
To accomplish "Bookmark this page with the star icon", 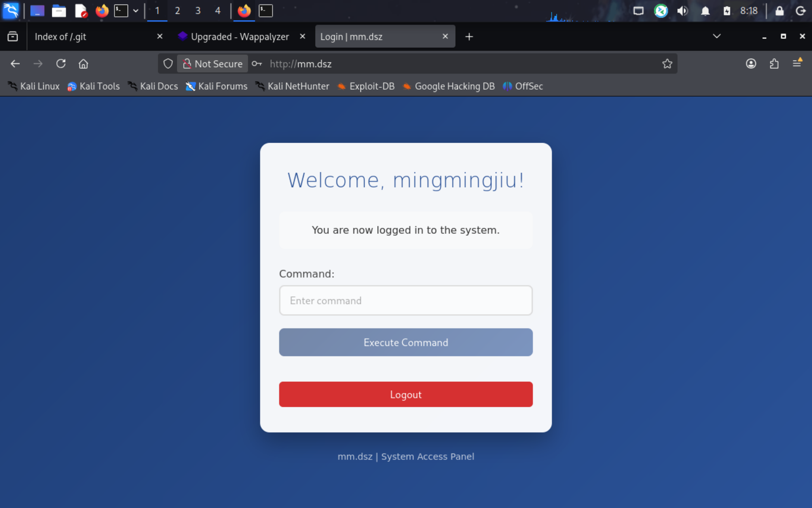I will coord(667,64).
